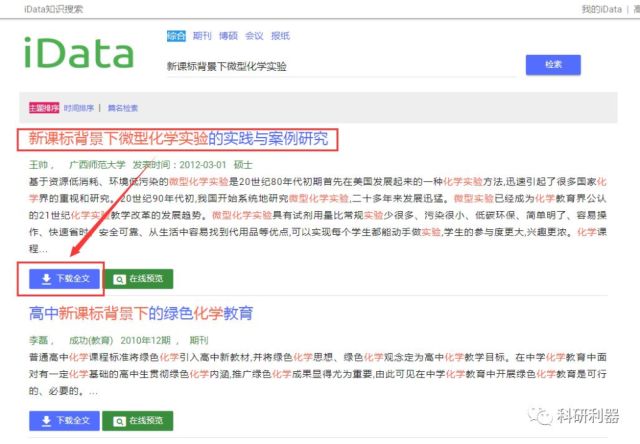Click the magnifier icon in first 在线预览 button
This screenshot has width=640, height=444.
(119, 279)
